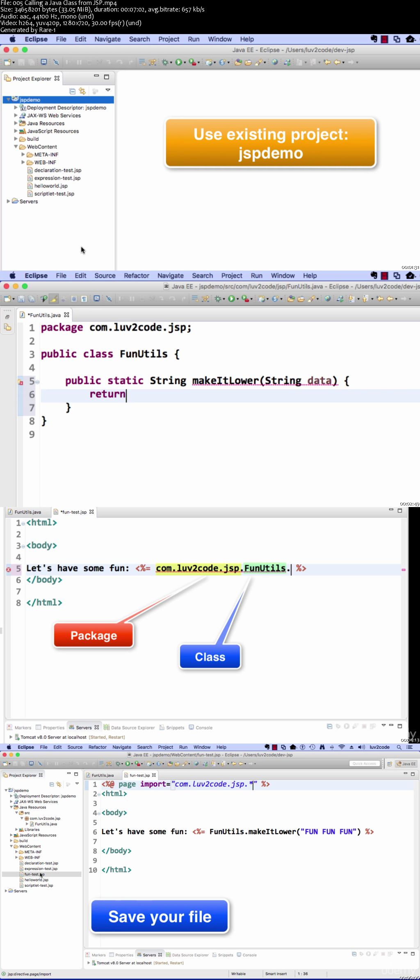420x980 pixels.
Task: Open the Refactor menu in the FunUtils.java frame
Action: coord(137,276)
